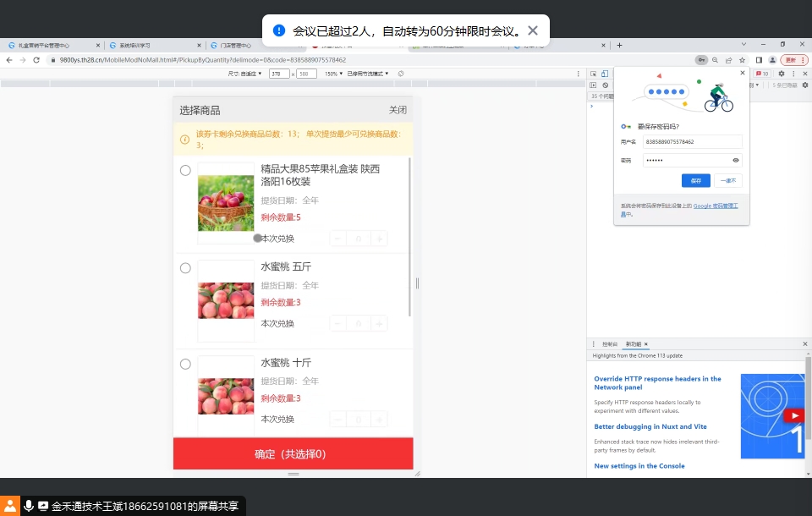Click the red 确定 confirm button

[x=293, y=454]
